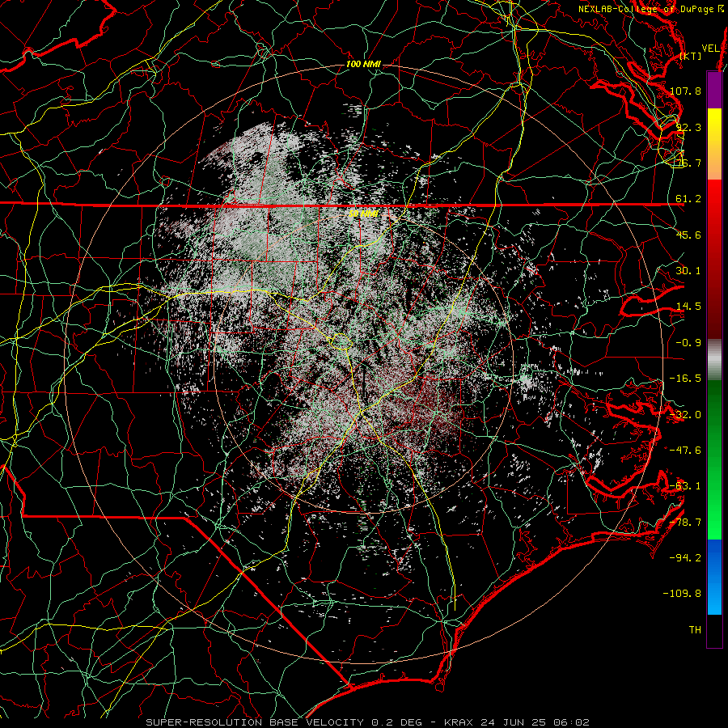Image resolution: width=728 pixels, height=728 pixels.
Task: Click the 50 NMI range ring label
Action: 363,214
